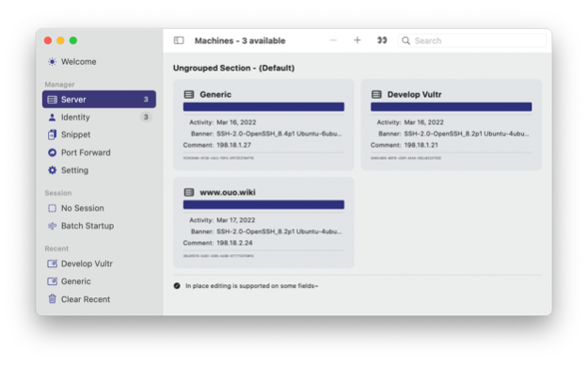This screenshot has width=588, height=367.
Task: Click the blue bar on www.ouo.wiki card
Action: point(263,204)
